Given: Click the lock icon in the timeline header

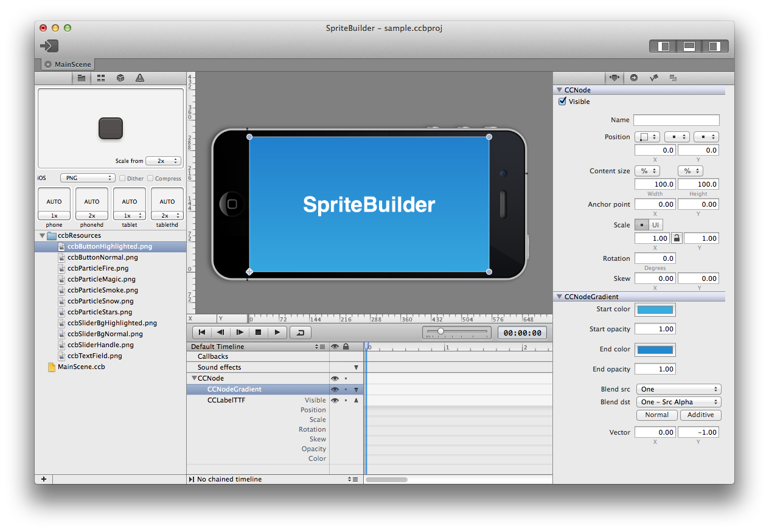Looking at the screenshot, I should 346,347.
